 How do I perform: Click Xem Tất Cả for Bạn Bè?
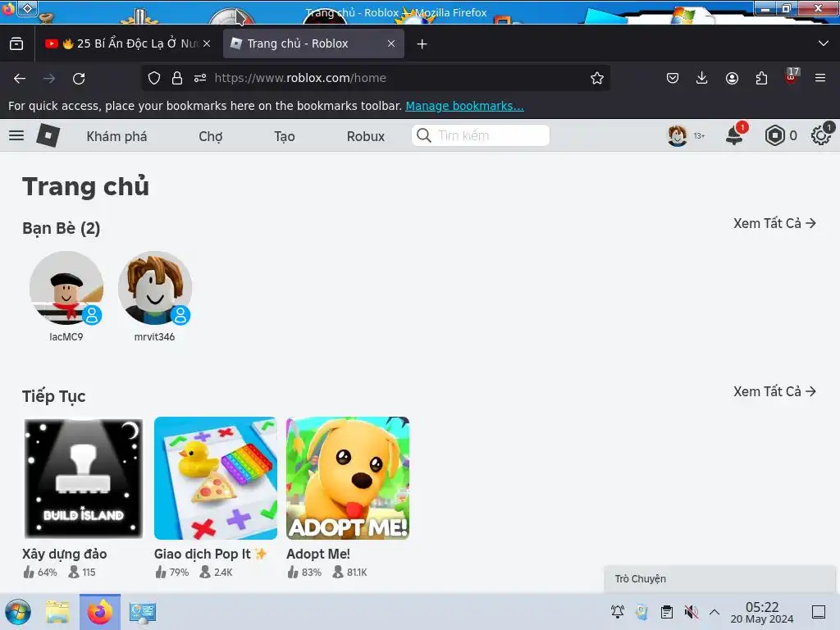coord(774,223)
